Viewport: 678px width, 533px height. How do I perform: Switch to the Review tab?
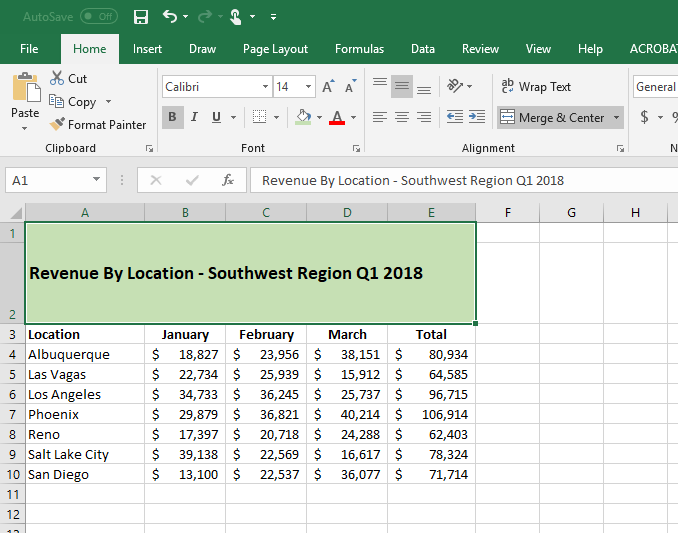coord(480,49)
